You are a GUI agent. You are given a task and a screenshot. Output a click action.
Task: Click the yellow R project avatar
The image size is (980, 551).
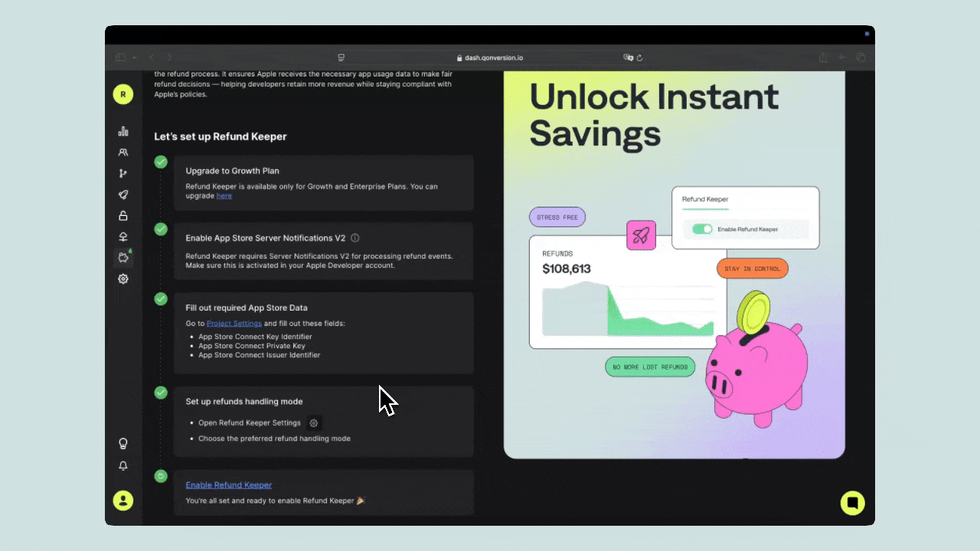(x=123, y=94)
